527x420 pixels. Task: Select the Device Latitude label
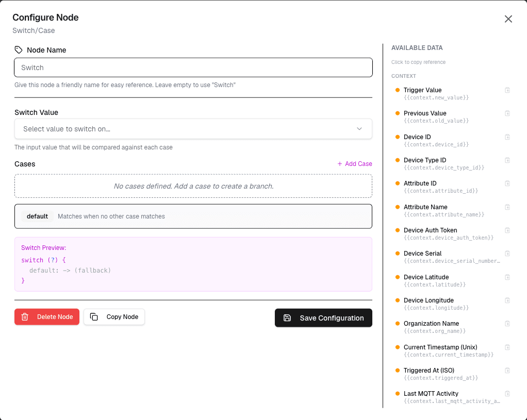coord(426,277)
